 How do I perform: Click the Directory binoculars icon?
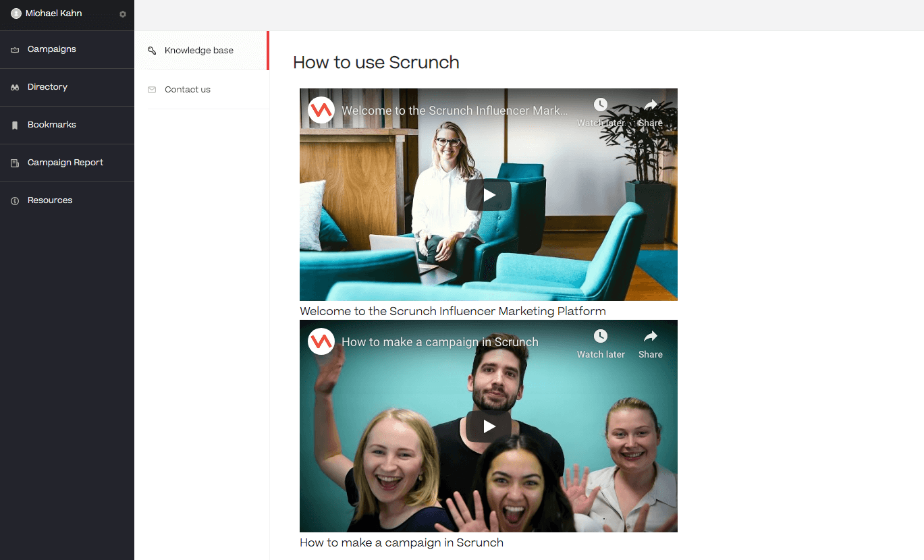click(x=15, y=88)
